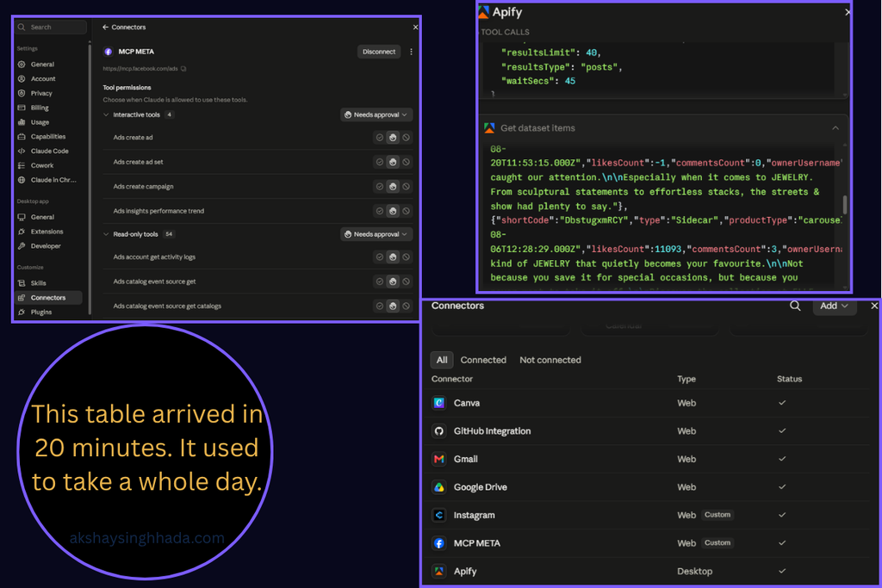Click the GitHub Integration logo icon
Image resolution: width=882 pixels, height=588 pixels.
click(x=439, y=431)
